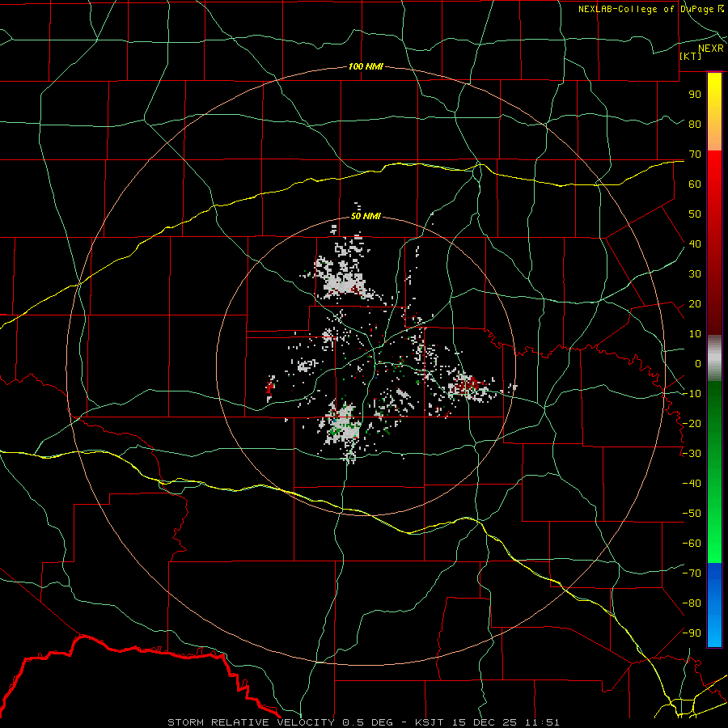Select the 40 value on velocity scale
This screenshot has width=728, height=728.
click(x=695, y=243)
